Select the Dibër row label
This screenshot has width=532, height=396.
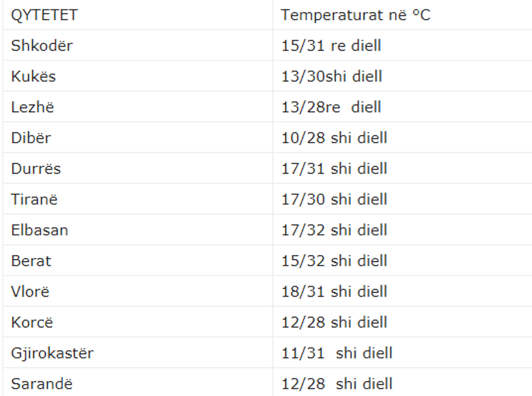[31, 138]
